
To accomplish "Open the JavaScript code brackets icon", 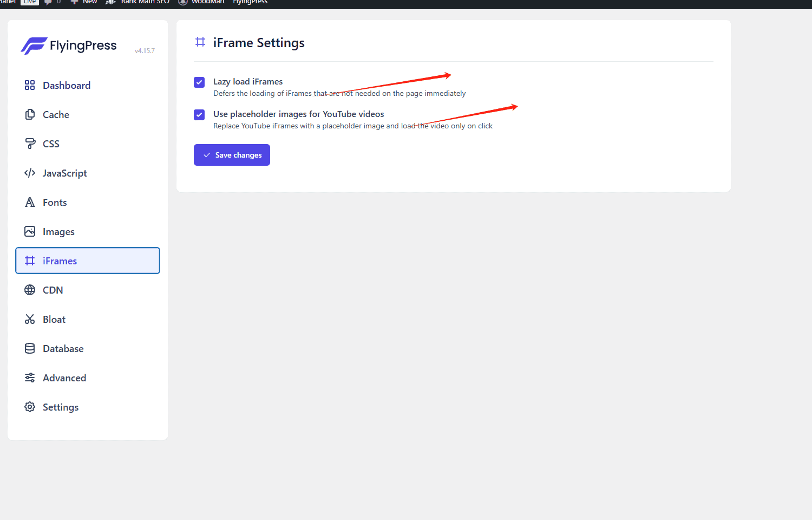I will pos(30,173).
